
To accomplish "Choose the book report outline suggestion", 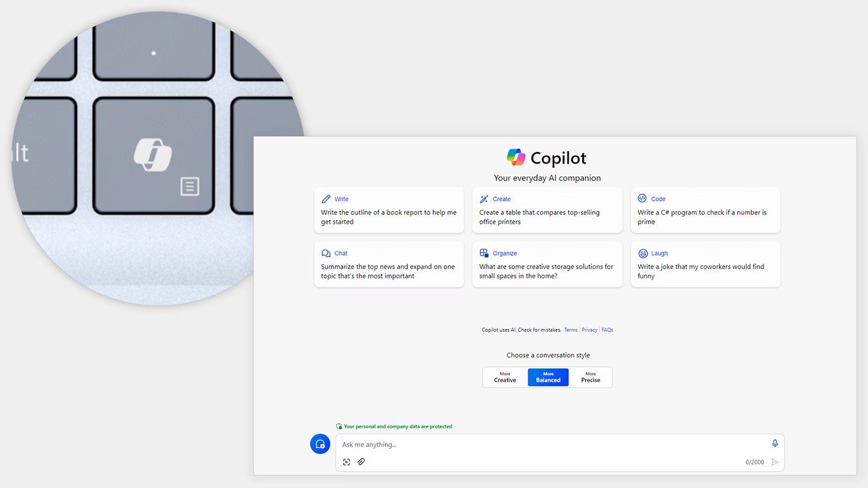I will [389, 217].
